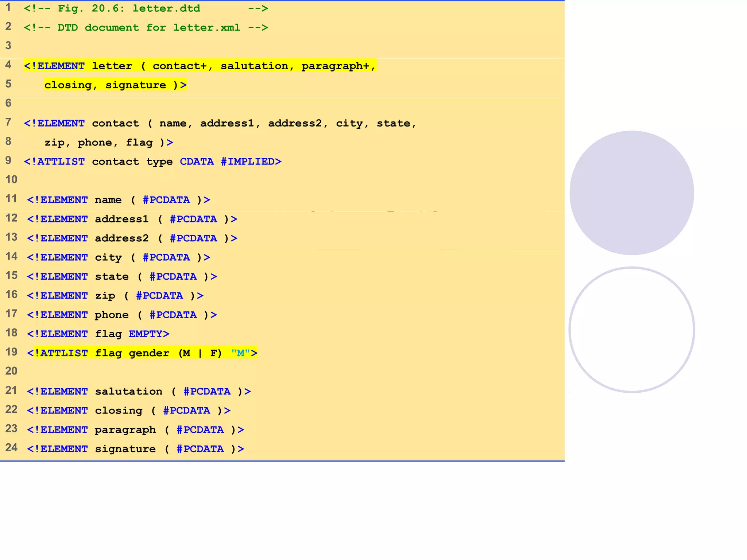
Task: Click line number 1
Action: click(x=8, y=7)
